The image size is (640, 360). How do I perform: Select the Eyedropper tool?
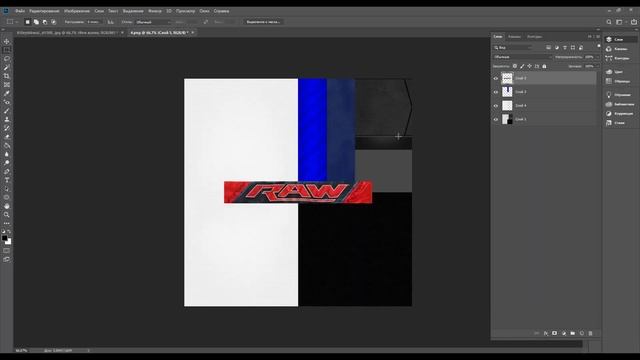pos(7,93)
